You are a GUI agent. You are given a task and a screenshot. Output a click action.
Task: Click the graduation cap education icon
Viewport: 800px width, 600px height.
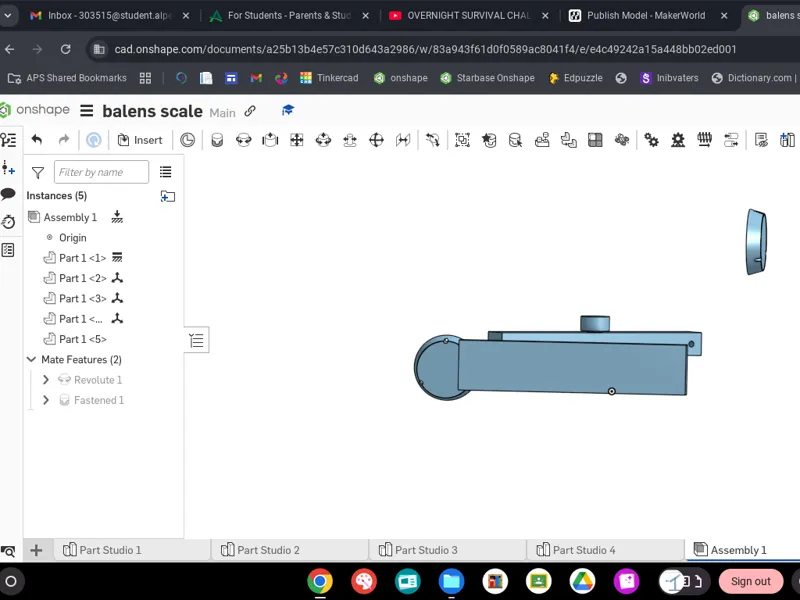[x=288, y=110]
